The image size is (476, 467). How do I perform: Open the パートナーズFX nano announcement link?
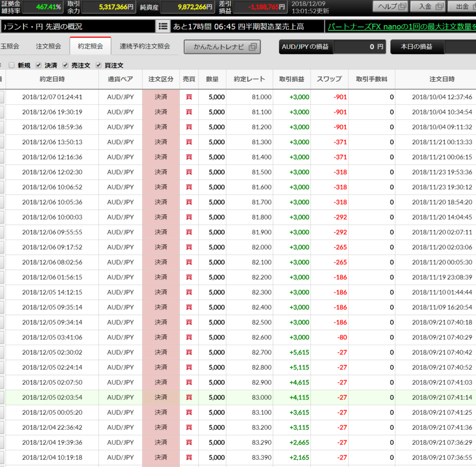(402, 27)
